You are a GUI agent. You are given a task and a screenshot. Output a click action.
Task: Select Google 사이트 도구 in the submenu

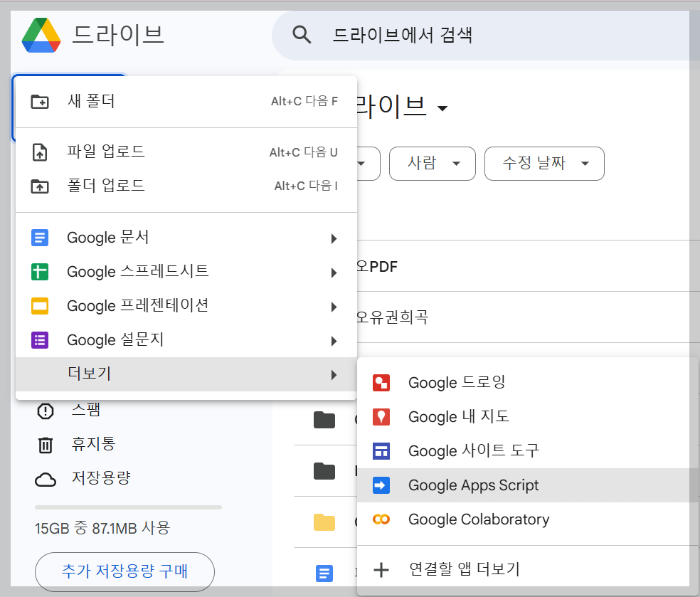[528, 451]
